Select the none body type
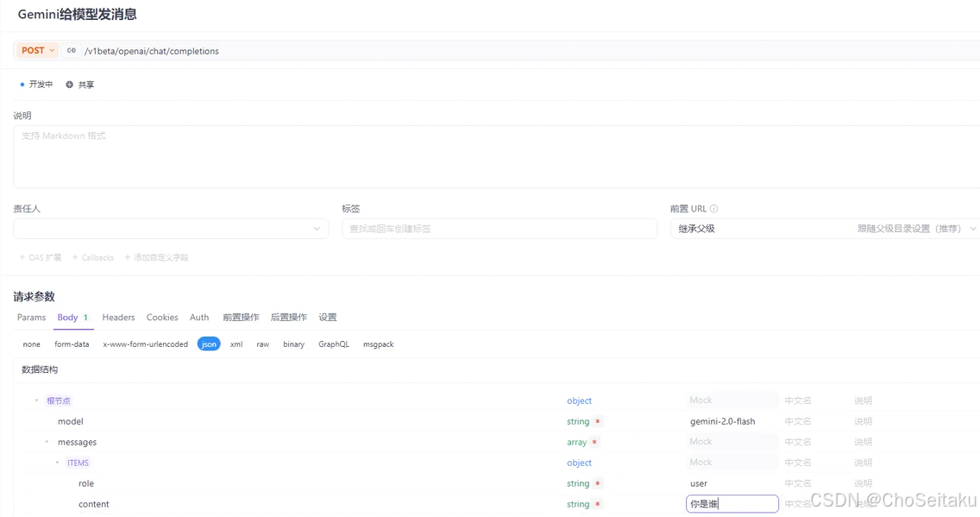 pyautogui.click(x=31, y=344)
